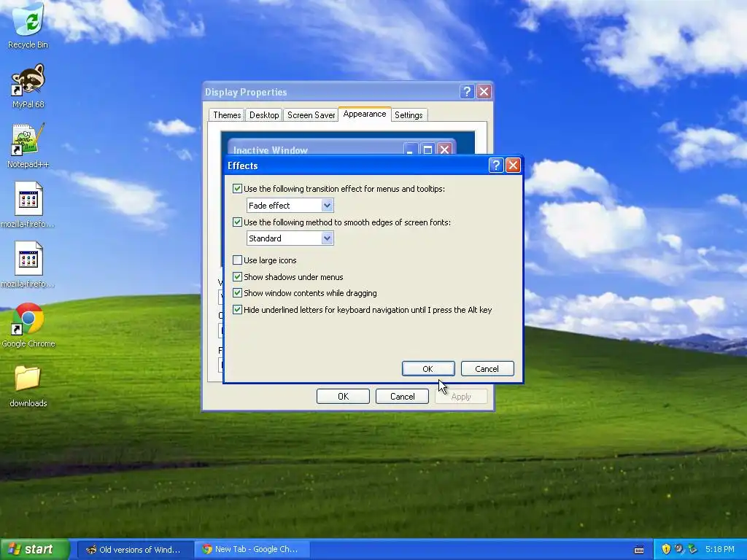This screenshot has width=747, height=560.
Task: Select the Notepad++ desktop shortcut
Action: 28,146
